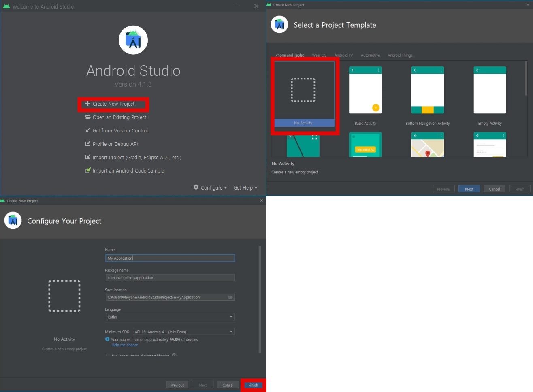
Task: Select the Bottom Navigation Activity template
Action: [428, 96]
